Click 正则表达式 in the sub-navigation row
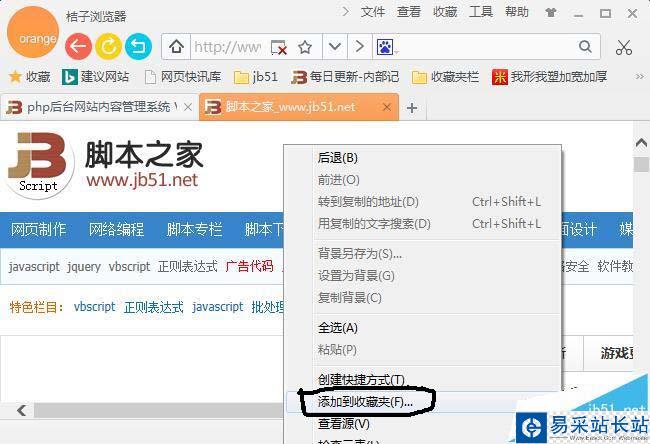Screen dimensions: 650x444 (x=188, y=266)
